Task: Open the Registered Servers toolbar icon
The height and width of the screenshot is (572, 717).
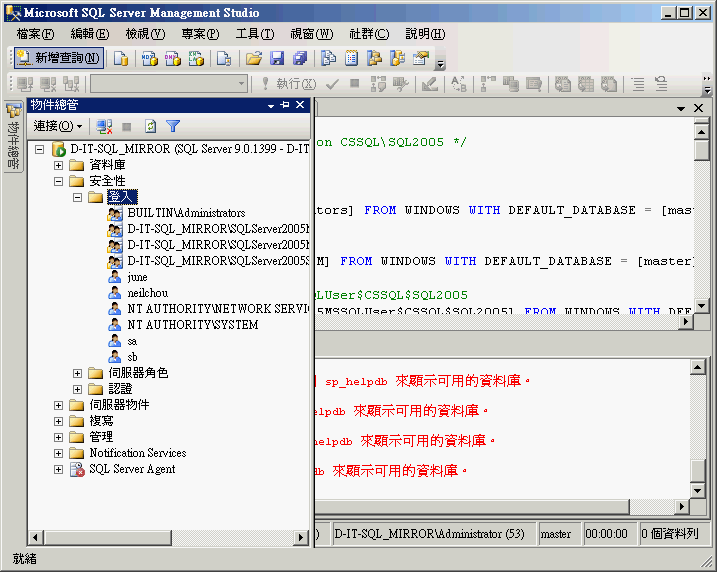Action: [328, 58]
